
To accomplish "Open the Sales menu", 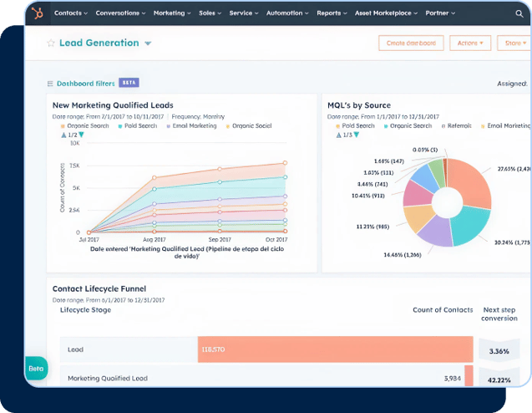I will click(210, 13).
